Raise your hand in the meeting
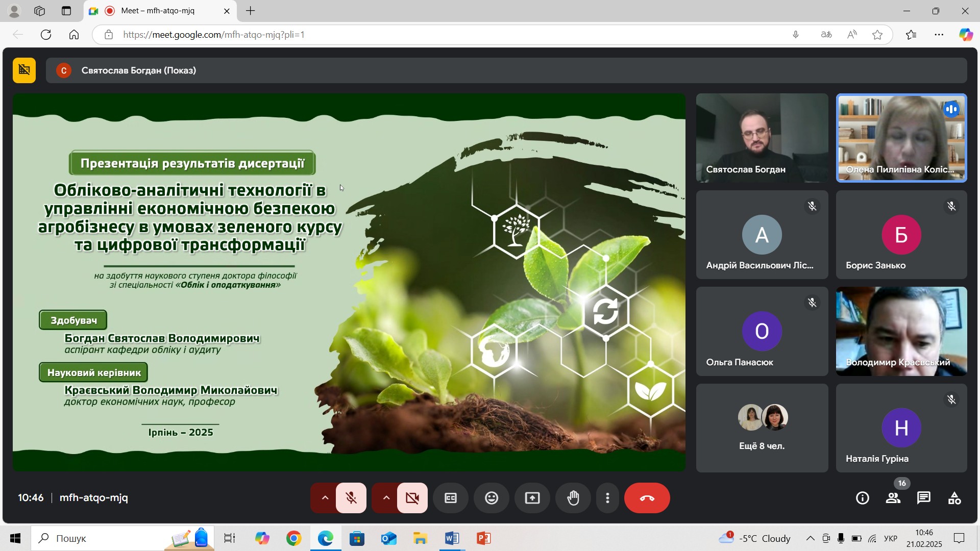Viewport: 980px width, 551px height. click(573, 498)
